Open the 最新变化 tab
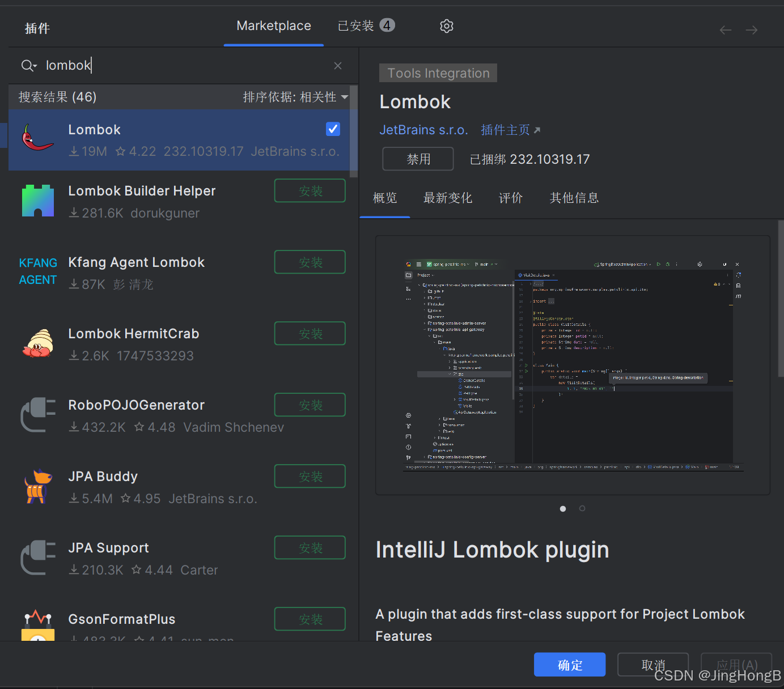 tap(448, 198)
